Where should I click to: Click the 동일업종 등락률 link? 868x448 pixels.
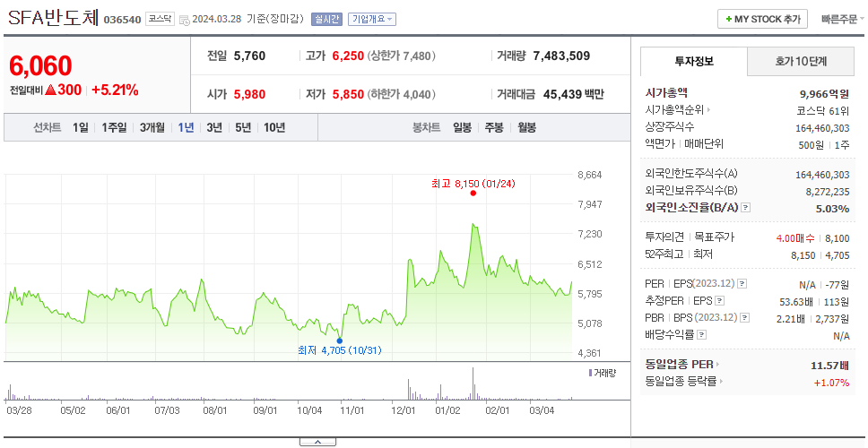[x=681, y=381]
